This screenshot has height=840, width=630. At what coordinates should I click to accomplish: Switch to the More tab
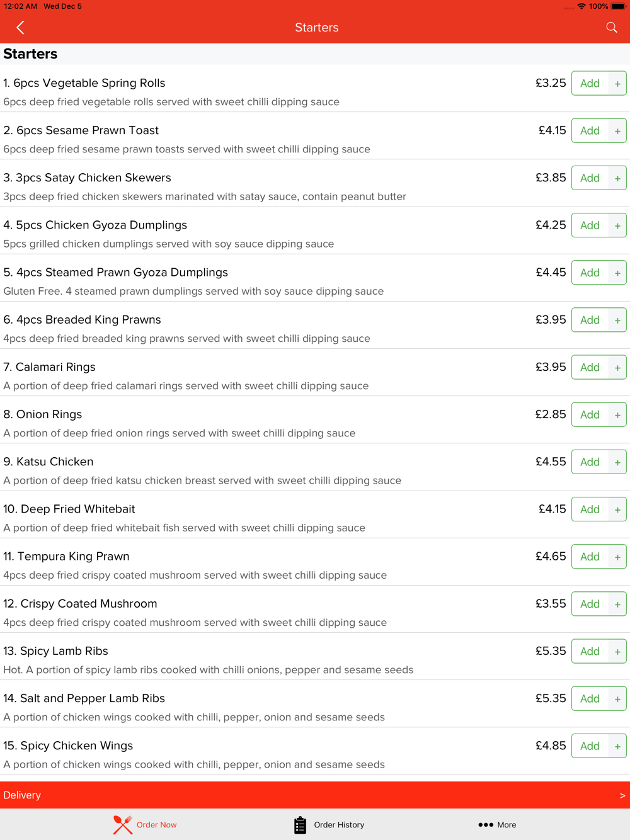click(x=497, y=825)
